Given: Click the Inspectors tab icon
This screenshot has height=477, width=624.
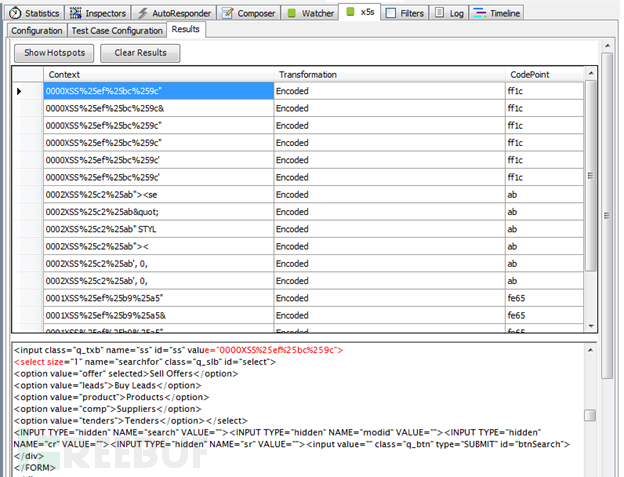Looking at the screenshot, I should click(76, 13).
